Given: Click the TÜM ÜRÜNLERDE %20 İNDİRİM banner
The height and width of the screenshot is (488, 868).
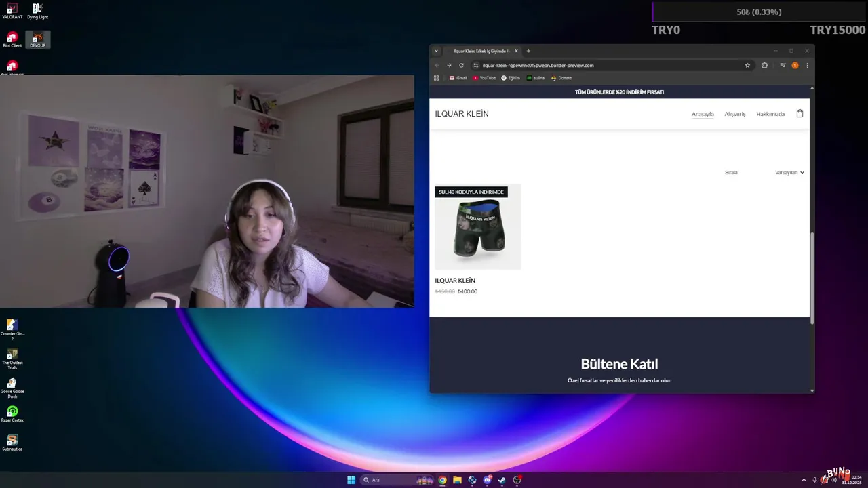Looking at the screenshot, I should tap(619, 92).
